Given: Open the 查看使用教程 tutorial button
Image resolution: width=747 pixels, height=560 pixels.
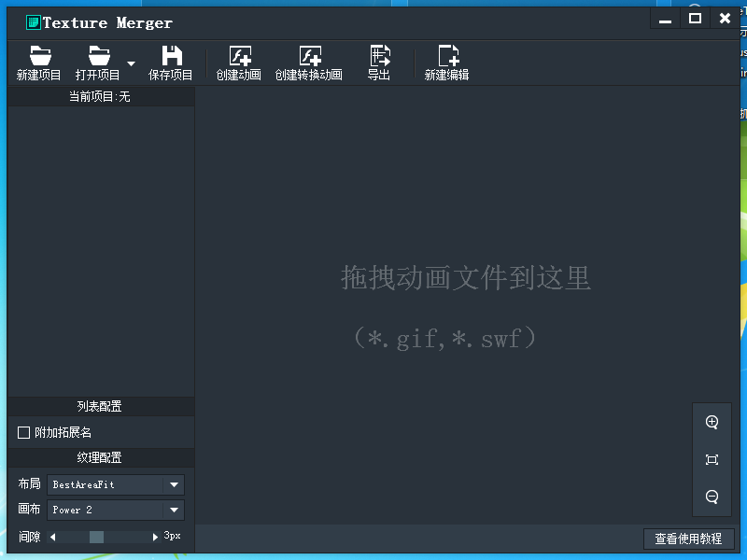Looking at the screenshot, I should [688, 539].
